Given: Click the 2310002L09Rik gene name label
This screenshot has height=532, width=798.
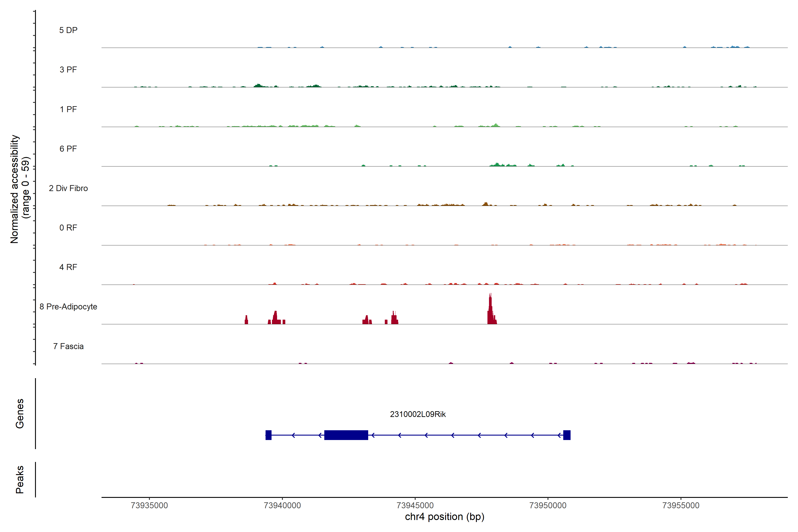Looking at the screenshot, I should point(418,414).
